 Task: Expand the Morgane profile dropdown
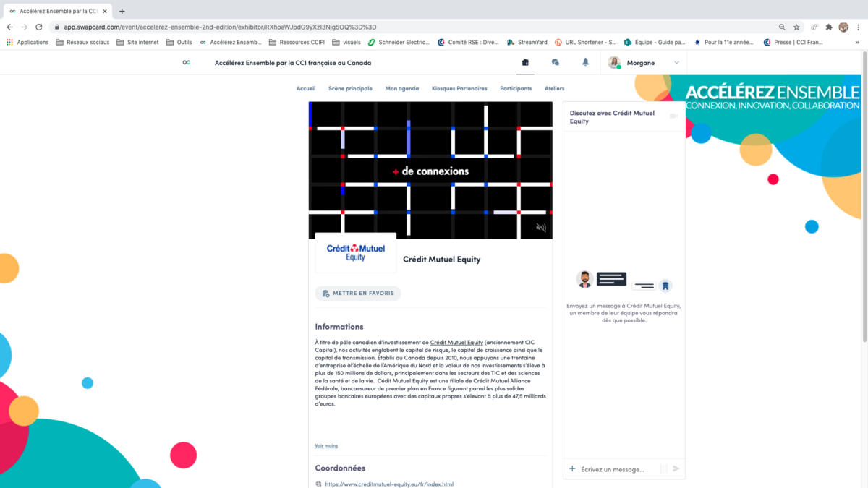[x=676, y=63]
